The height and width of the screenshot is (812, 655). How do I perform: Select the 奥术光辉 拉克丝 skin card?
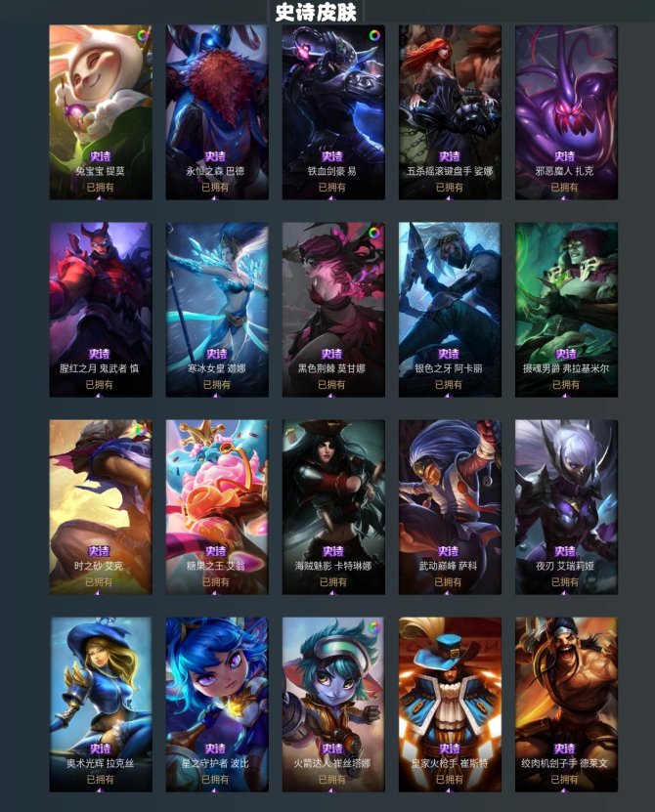pyautogui.click(x=101, y=705)
